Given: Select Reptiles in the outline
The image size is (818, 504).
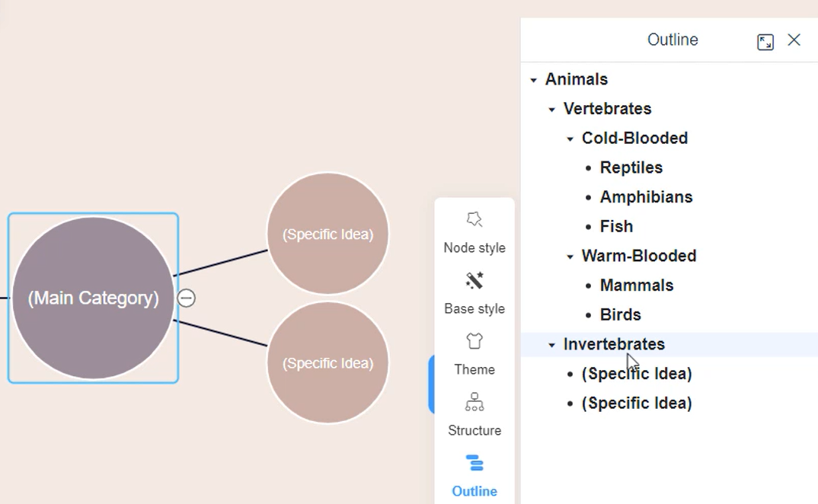Looking at the screenshot, I should click(x=631, y=167).
